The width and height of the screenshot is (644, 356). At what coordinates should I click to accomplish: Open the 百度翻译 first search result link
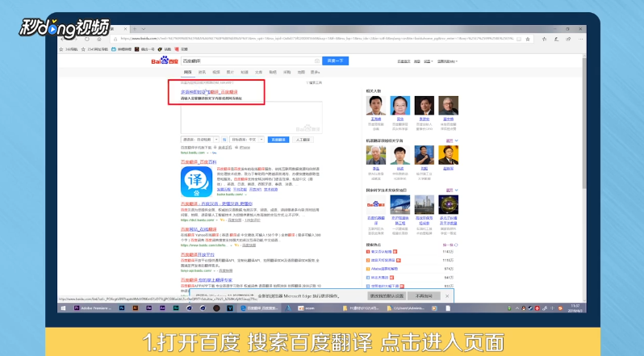[x=209, y=92]
